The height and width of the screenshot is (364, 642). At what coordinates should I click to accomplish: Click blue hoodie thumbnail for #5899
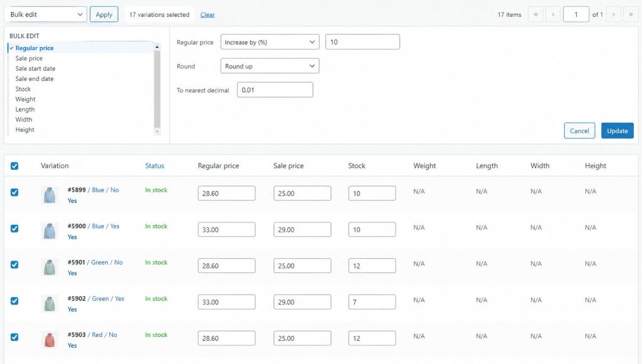point(50,195)
